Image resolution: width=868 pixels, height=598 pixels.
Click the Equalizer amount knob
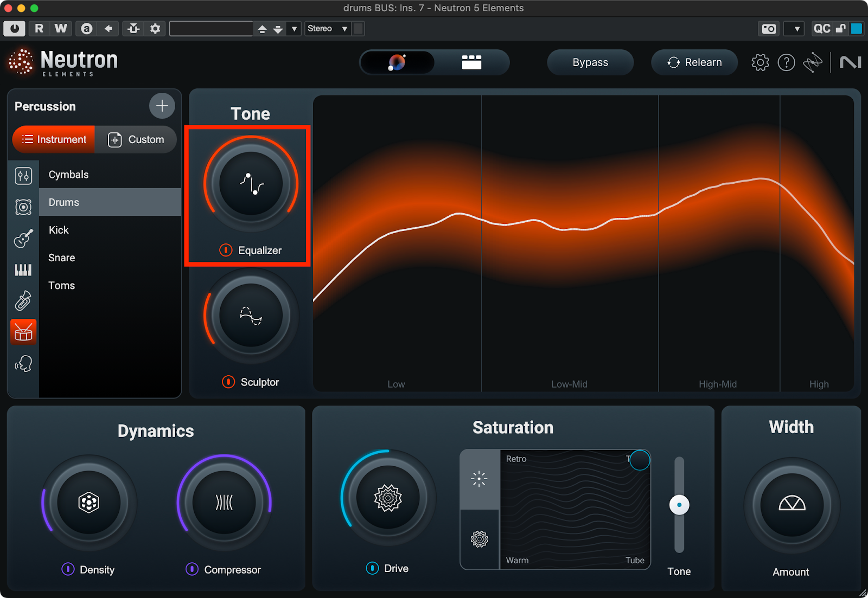(251, 183)
